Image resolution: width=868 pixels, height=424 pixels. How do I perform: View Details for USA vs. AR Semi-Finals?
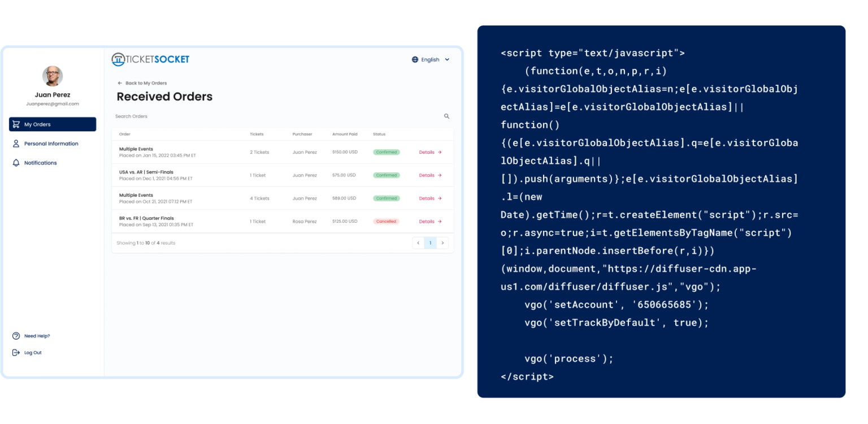(430, 175)
